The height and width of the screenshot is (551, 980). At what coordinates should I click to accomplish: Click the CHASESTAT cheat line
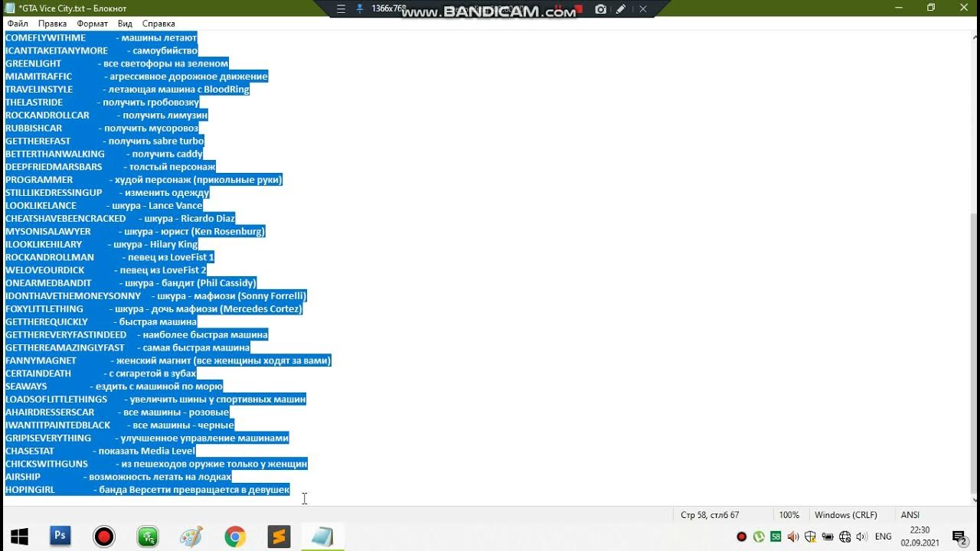click(100, 452)
